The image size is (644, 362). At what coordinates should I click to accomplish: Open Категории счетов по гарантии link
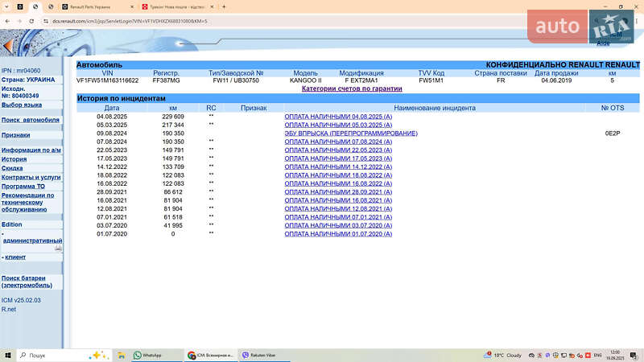point(351,89)
